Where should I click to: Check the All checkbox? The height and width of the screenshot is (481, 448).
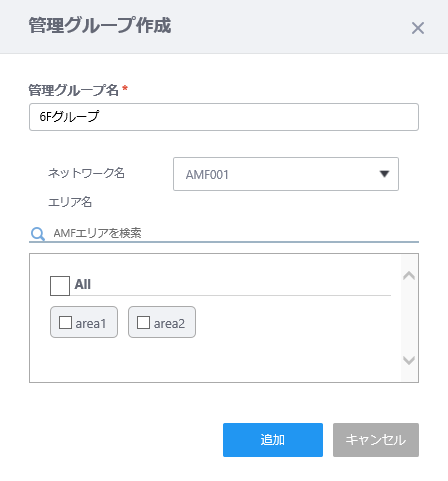click(60, 286)
